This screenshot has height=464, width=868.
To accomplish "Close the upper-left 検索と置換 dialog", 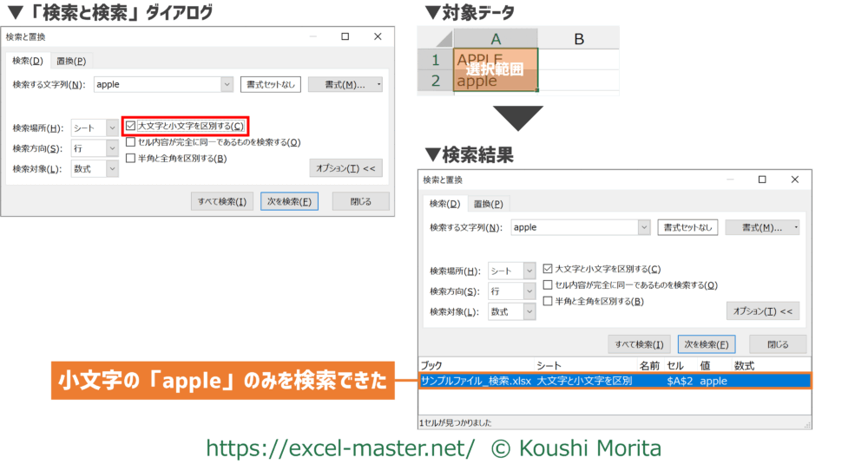I will (378, 36).
